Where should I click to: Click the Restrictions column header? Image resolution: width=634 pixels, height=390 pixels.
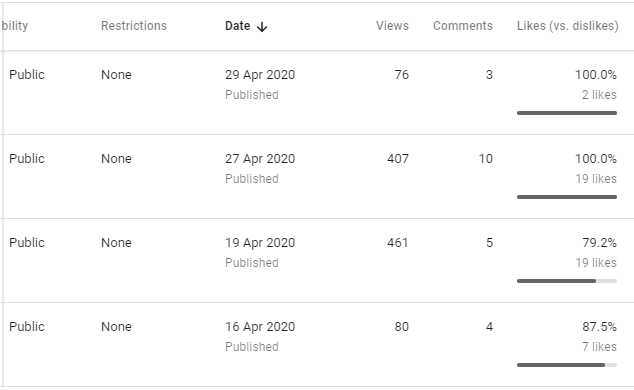[134, 26]
